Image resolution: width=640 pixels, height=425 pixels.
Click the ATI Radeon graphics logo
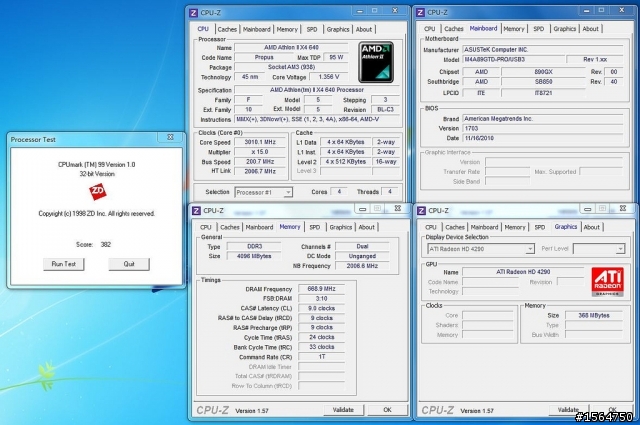click(x=607, y=282)
